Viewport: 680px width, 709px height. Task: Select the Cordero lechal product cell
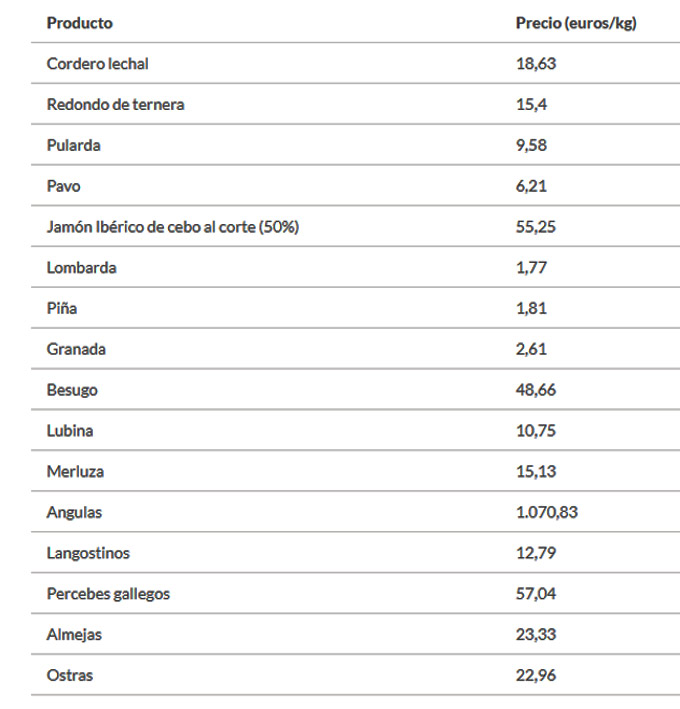pyautogui.click(x=97, y=63)
